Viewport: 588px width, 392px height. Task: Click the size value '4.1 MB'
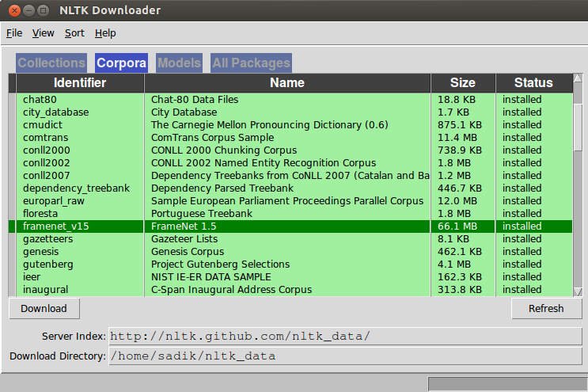pos(454,265)
